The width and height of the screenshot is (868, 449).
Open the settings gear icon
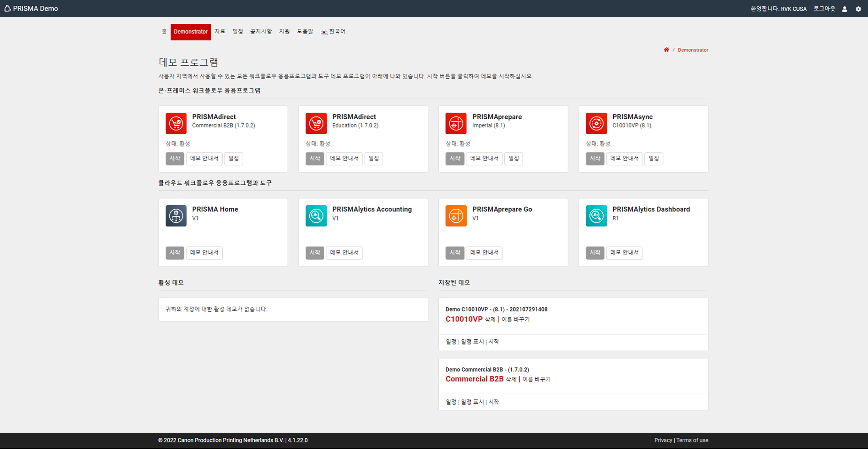[x=858, y=9]
